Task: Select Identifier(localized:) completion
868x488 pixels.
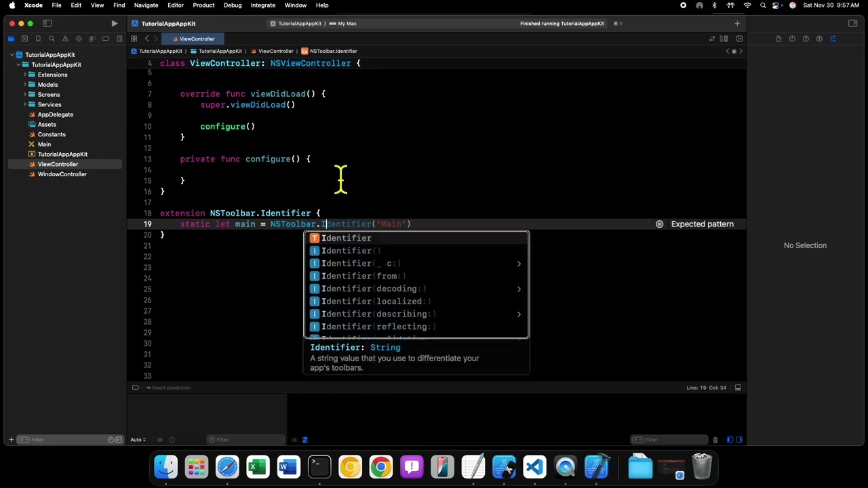Action: tap(416, 301)
